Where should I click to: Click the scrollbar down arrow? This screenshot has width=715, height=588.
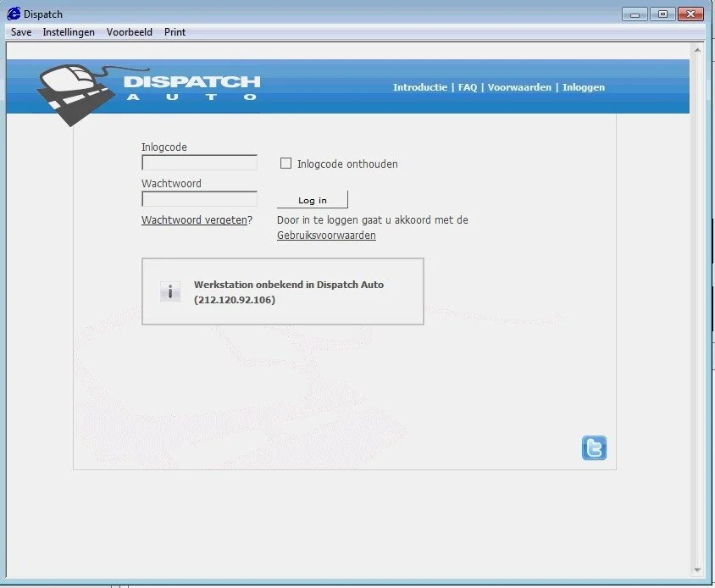coord(697,569)
